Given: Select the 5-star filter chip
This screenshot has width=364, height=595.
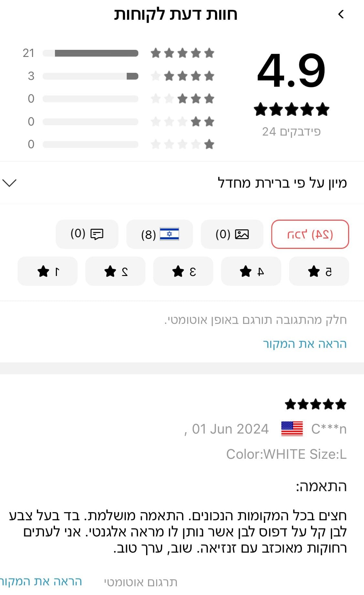Looking at the screenshot, I should click(x=319, y=271).
